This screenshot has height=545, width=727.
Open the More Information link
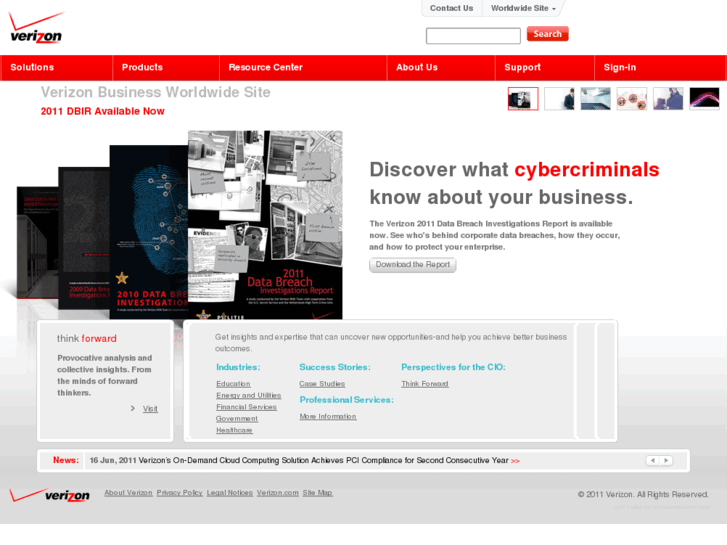[x=328, y=417]
